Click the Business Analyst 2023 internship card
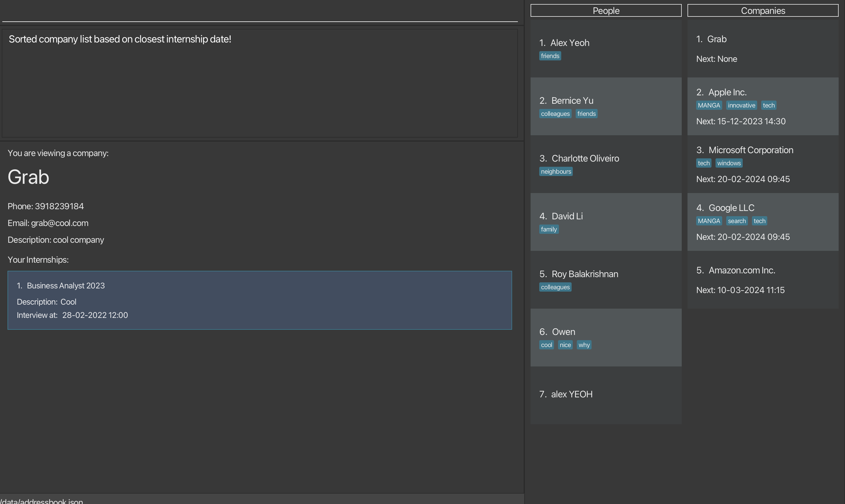 [x=260, y=300]
